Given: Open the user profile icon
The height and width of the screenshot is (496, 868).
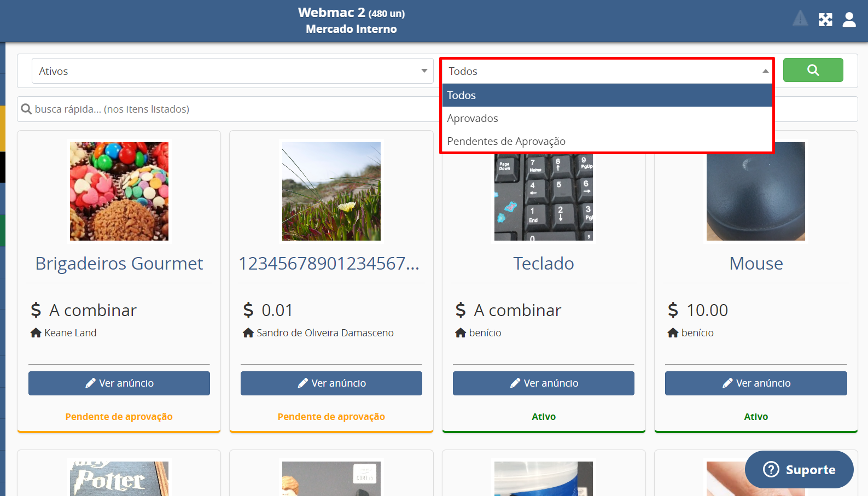Looking at the screenshot, I should 849,20.
